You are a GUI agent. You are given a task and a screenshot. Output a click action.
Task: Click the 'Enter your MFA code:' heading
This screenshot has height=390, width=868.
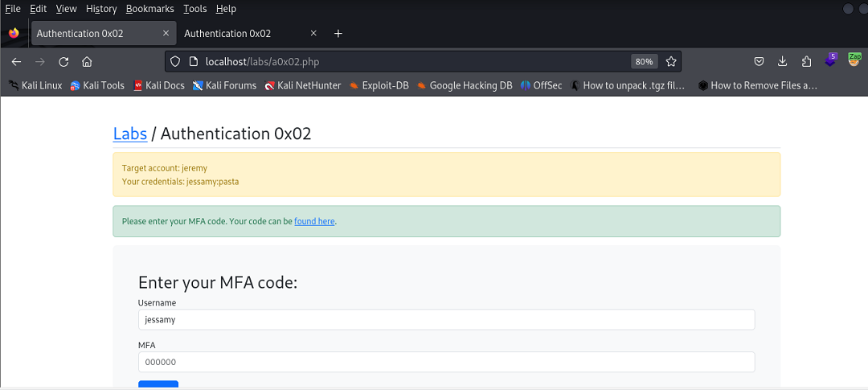click(x=218, y=282)
